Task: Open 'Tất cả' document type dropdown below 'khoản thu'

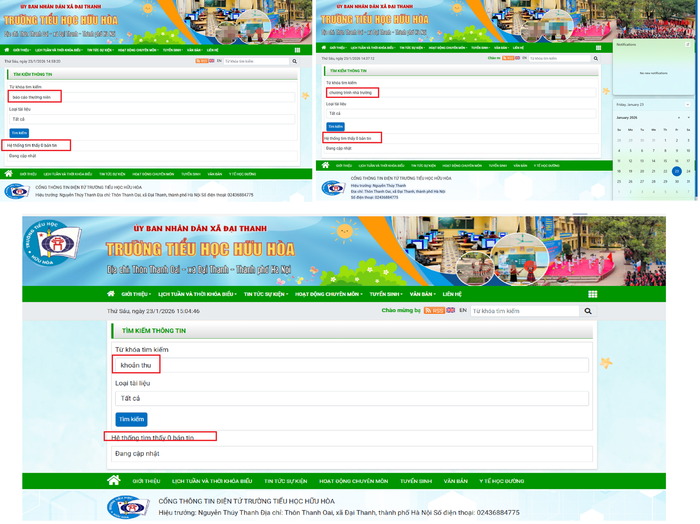Action: (351, 398)
